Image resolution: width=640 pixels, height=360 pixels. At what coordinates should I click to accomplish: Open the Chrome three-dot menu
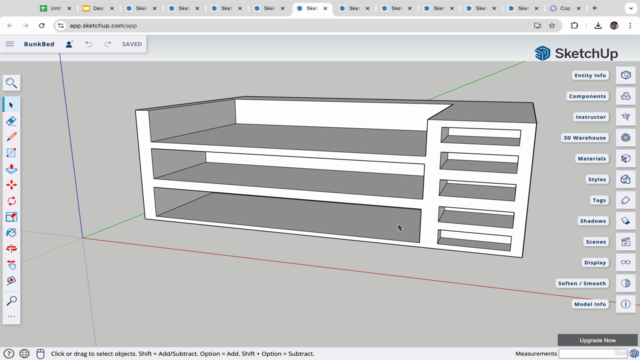pos(630,25)
